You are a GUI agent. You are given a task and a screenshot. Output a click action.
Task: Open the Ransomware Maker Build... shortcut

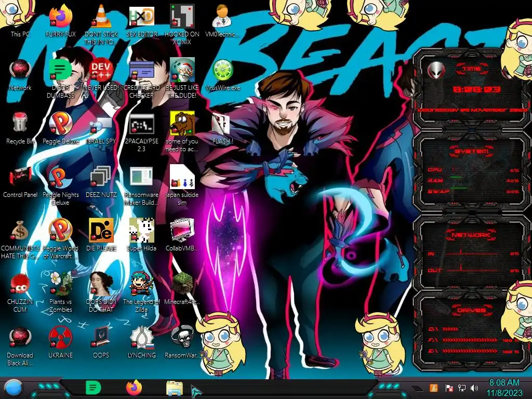[141, 185]
